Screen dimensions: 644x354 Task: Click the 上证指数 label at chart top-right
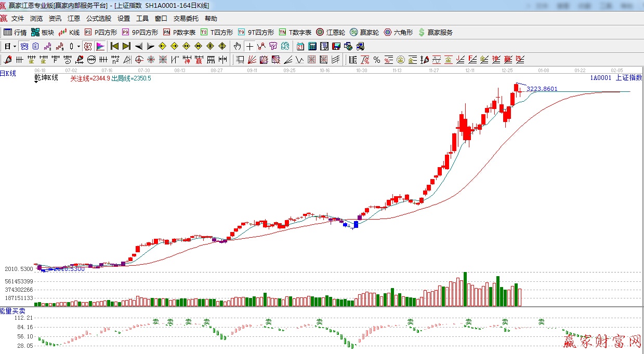[x=628, y=78]
